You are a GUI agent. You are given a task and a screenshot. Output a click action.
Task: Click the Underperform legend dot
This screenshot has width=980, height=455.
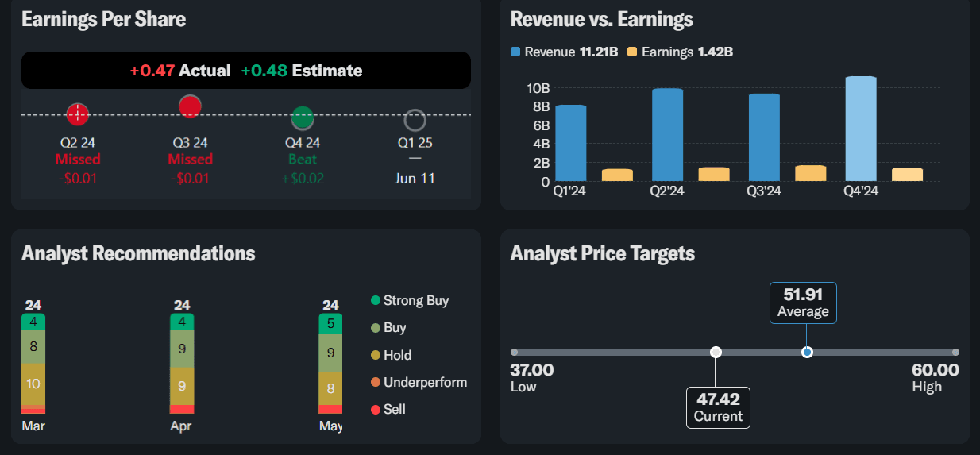click(376, 382)
